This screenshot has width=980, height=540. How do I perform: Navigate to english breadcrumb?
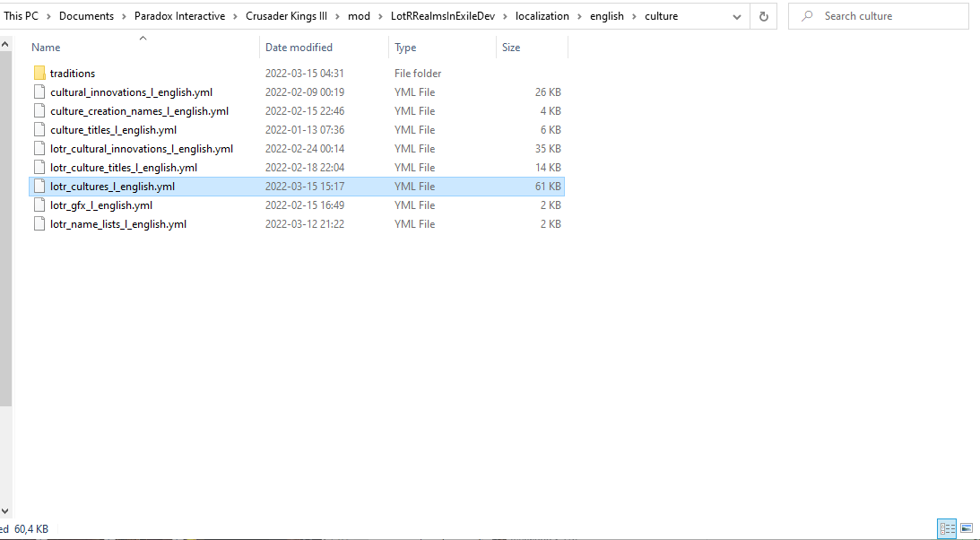point(607,16)
